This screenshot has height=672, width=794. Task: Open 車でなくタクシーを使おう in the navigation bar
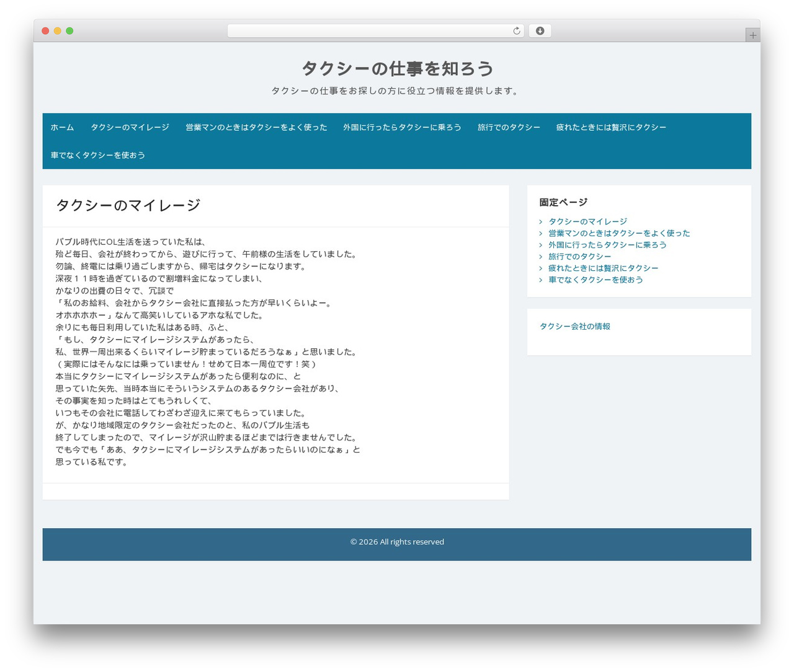(98, 155)
